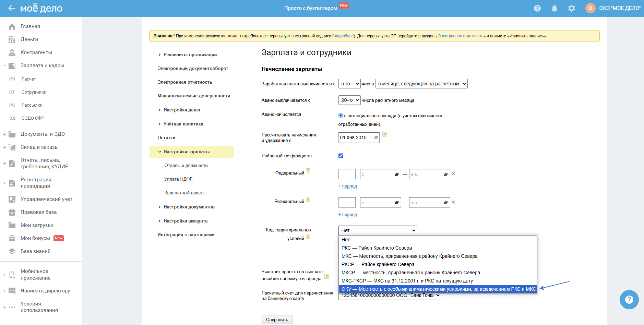The width and height of the screenshot is (644, 325).
Task: Toggle the Районный коэффициент checkbox
Action: coord(341,156)
